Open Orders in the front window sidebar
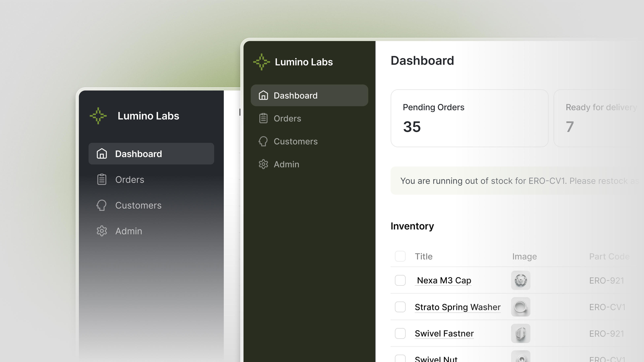Image resolution: width=644 pixels, height=362 pixels. 309,118
